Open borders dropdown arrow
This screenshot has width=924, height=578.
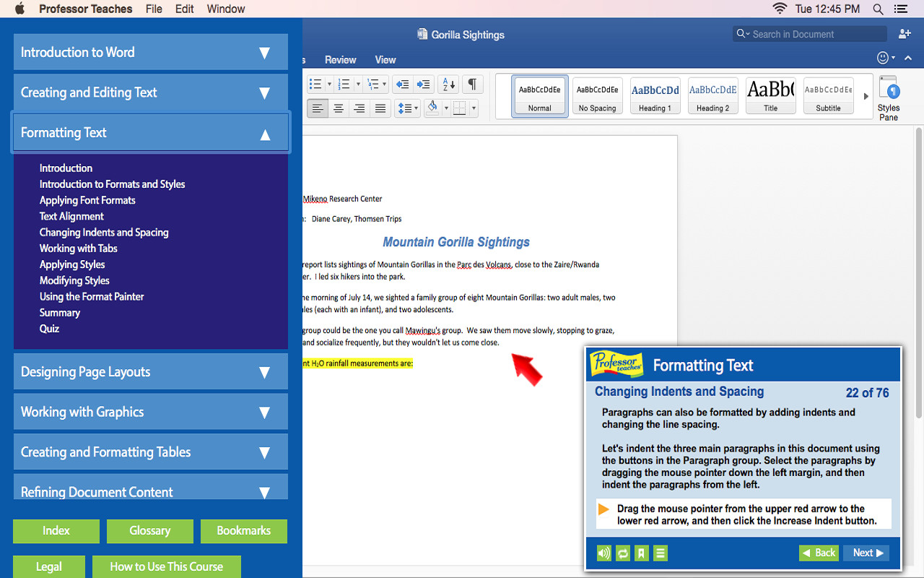tap(474, 108)
